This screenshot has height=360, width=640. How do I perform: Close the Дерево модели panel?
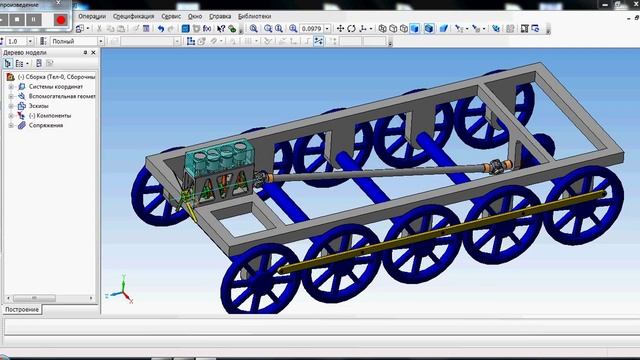(93, 53)
